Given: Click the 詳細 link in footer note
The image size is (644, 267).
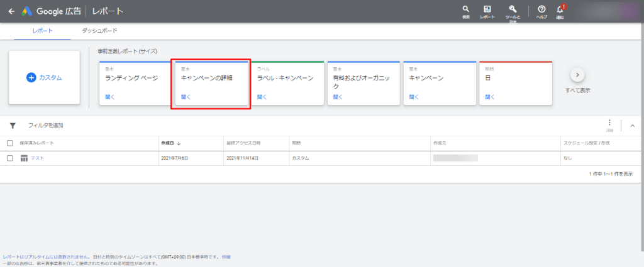Looking at the screenshot, I should click(226, 257).
